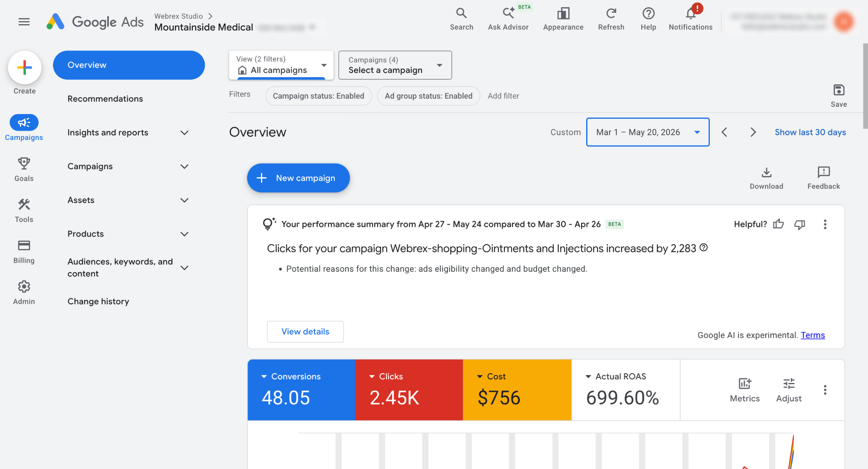The width and height of the screenshot is (868, 469).
Task: Open the Feedback dialog
Action: tap(823, 178)
